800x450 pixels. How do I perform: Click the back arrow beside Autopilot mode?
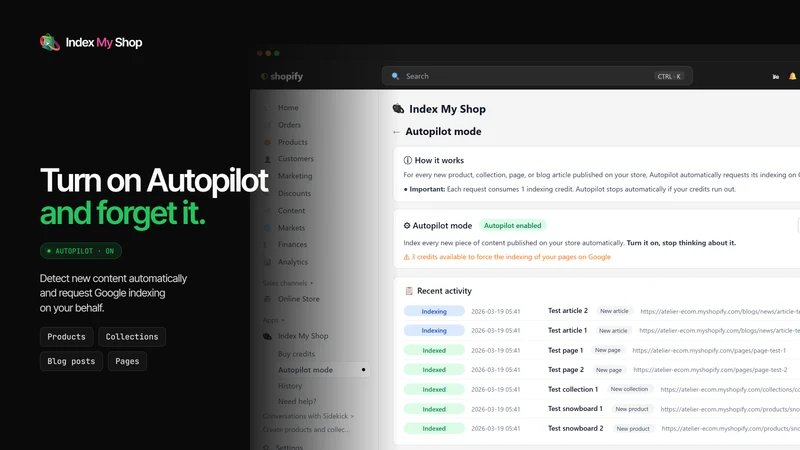point(396,132)
